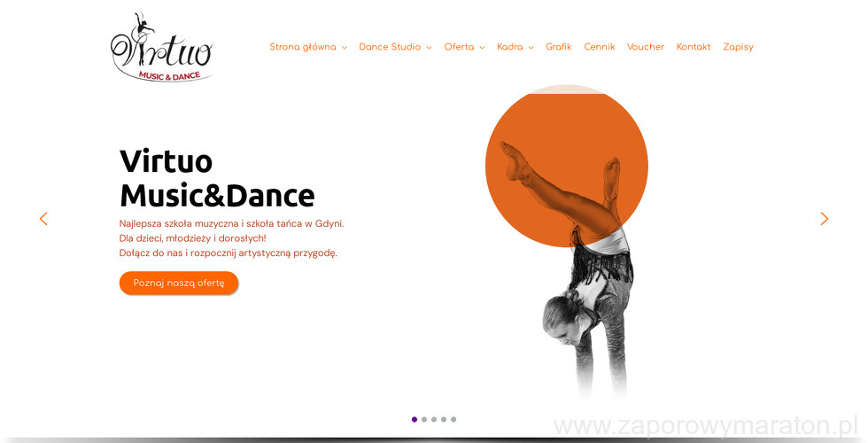Open the Oferta dropdown chevron
The height and width of the screenshot is (443, 868).
click(x=482, y=48)
